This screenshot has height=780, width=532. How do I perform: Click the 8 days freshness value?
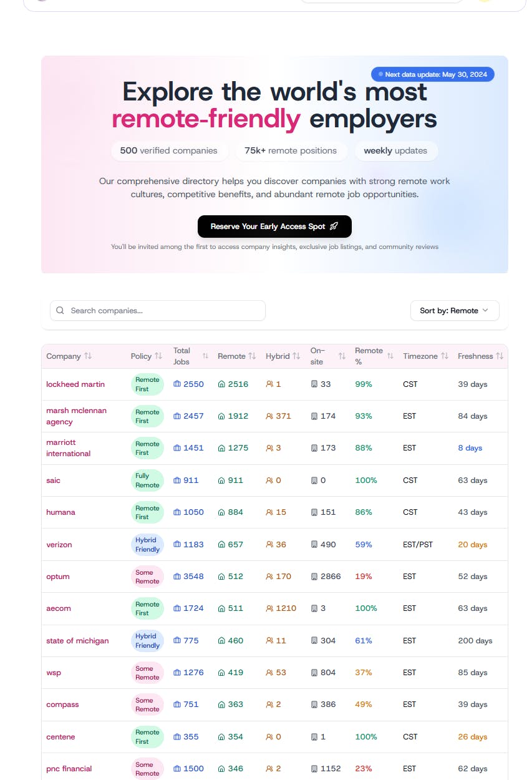470,448
